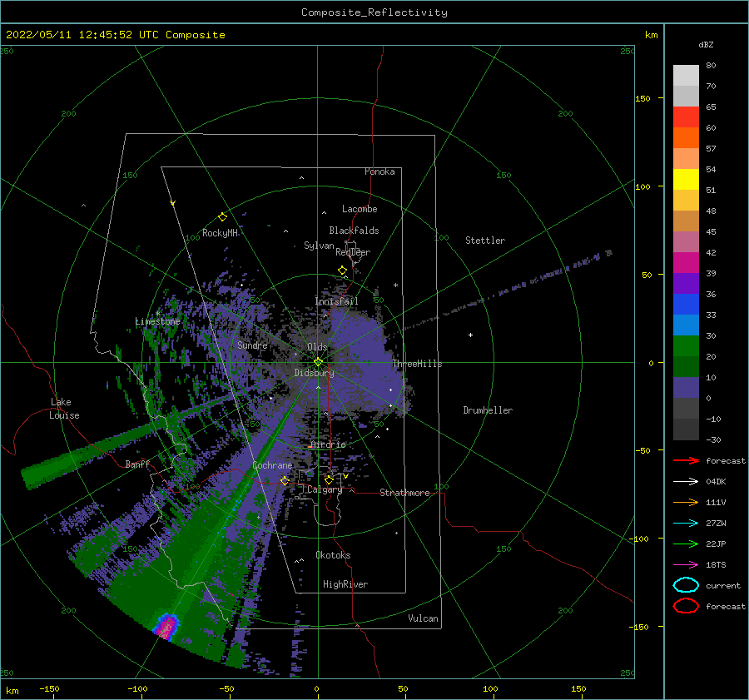Click the Okotoks label
Screen dimensions: 749x700
click(333, 555)
